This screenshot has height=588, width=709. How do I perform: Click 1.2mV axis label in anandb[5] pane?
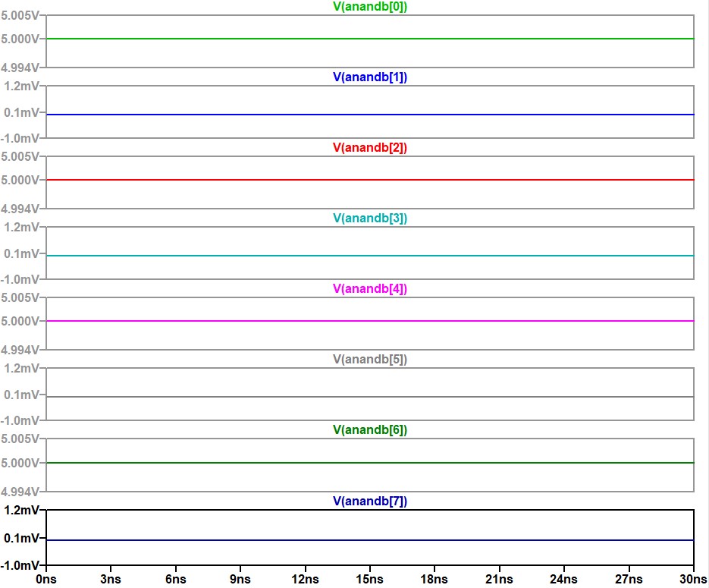pos(22,368)
